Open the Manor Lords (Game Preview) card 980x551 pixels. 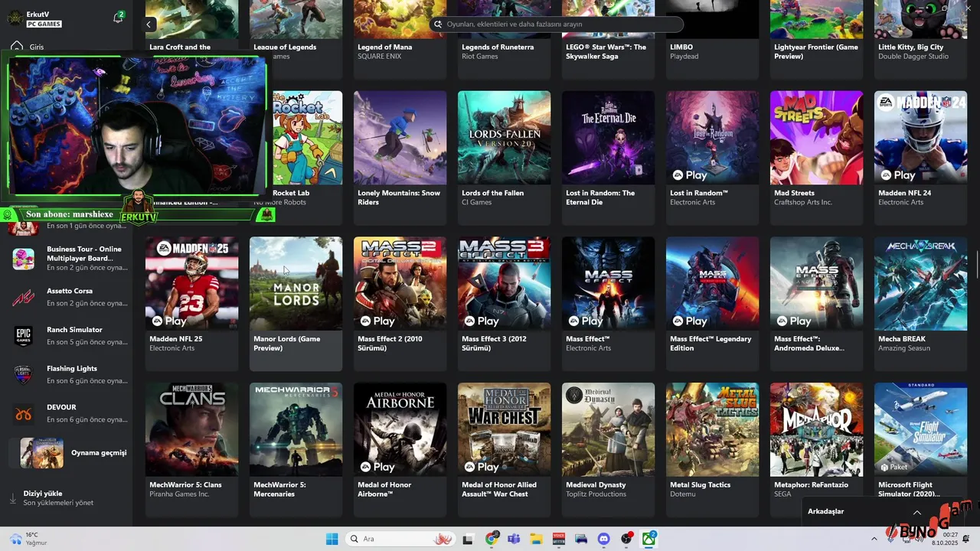click(296, 304)
